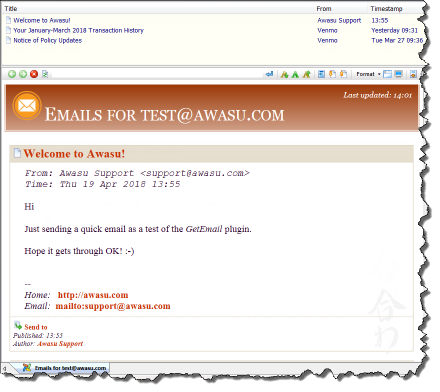This screenshot has width=440, height=392.
Task: Open the http://awasu.com home link
Action: 93,295
